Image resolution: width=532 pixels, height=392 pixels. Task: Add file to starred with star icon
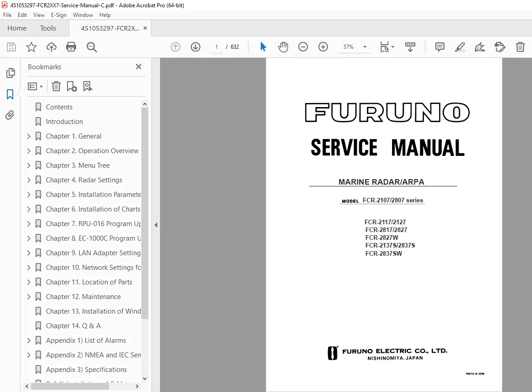point(31,47)
